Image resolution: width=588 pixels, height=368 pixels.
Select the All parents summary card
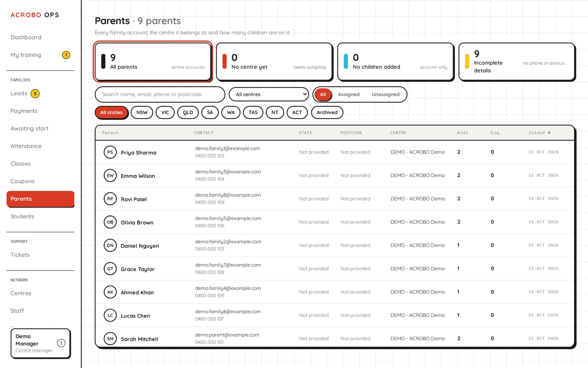pyautogui.click(x=153, y=61)
